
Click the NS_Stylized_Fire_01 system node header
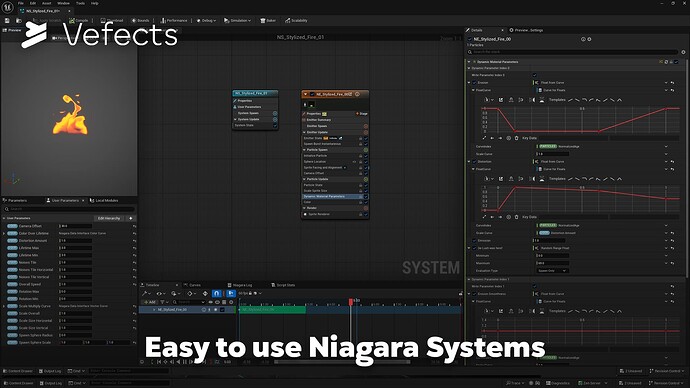click(x=255, y=93)
